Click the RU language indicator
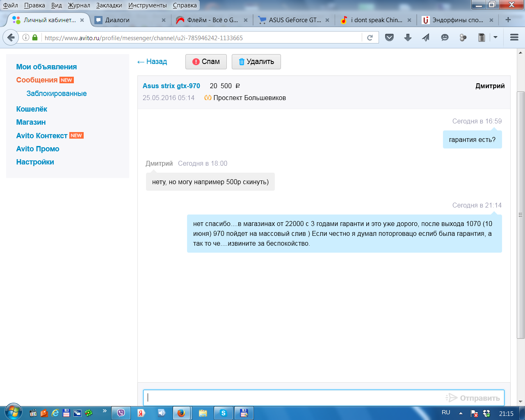 click(446, 413)
